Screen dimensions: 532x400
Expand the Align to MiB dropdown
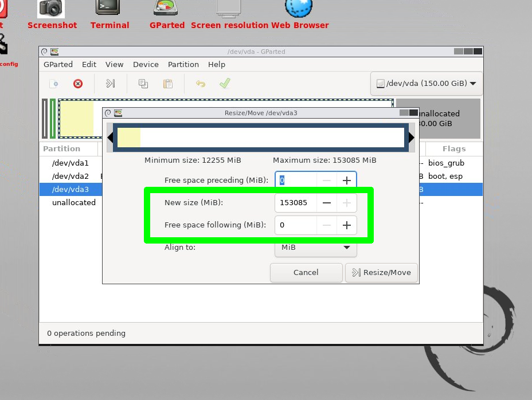tap(316, 248)
